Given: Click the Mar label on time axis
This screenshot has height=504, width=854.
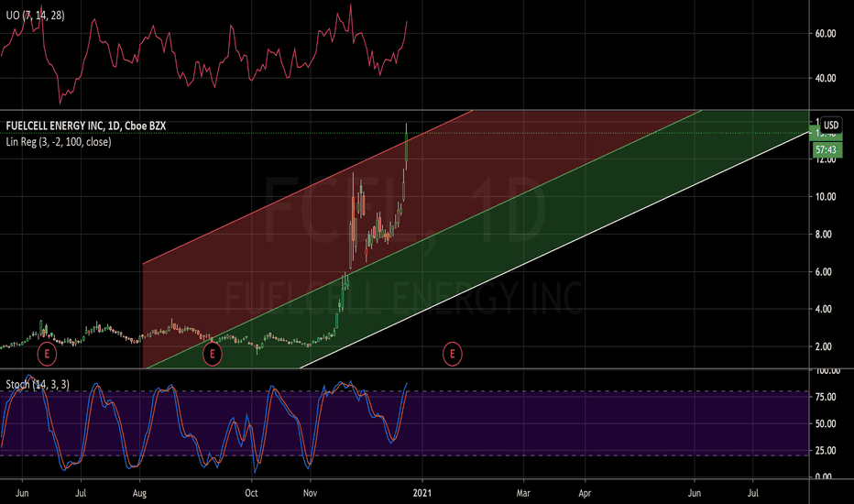Looking at the screenshot, I should pyautogui.click(x=523, y=494).
